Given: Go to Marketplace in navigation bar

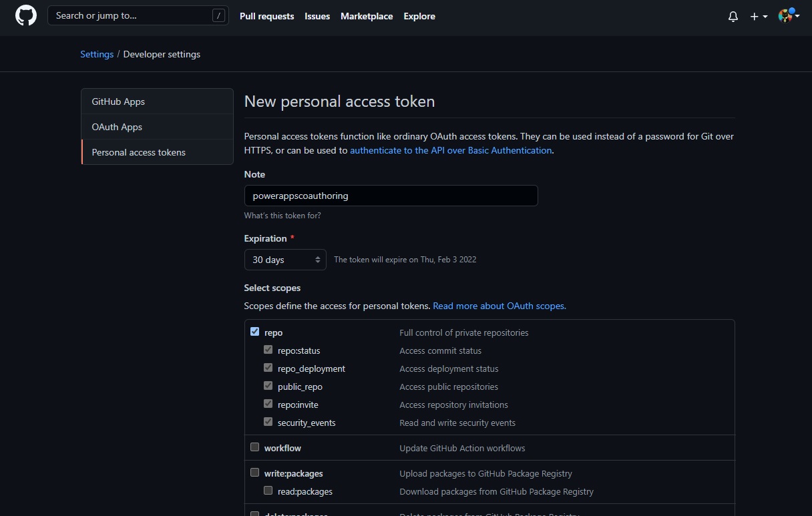Looking at the screenshot, I should [x=367, y=16].
